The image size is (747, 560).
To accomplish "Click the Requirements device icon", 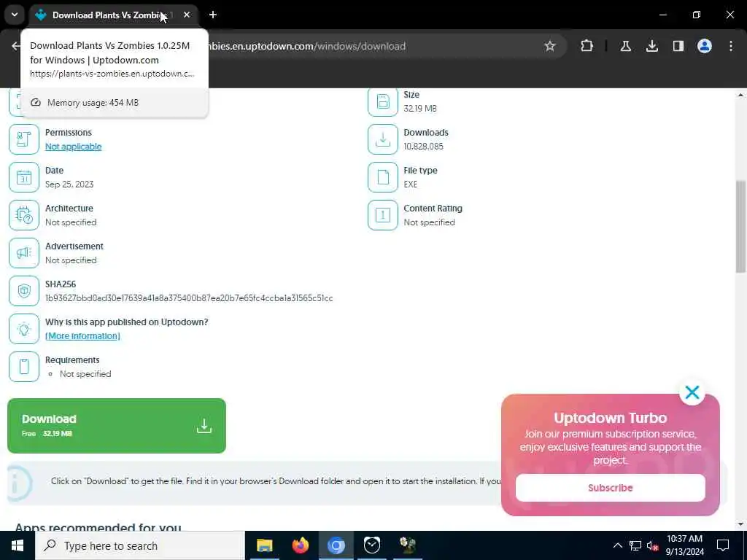I will [24, 367].
